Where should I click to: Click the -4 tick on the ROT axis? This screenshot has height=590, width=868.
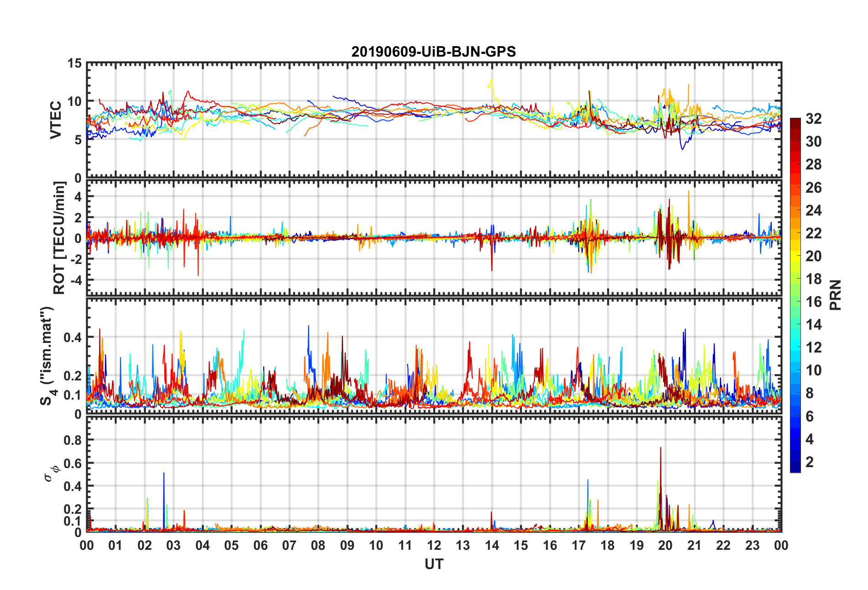76,280
